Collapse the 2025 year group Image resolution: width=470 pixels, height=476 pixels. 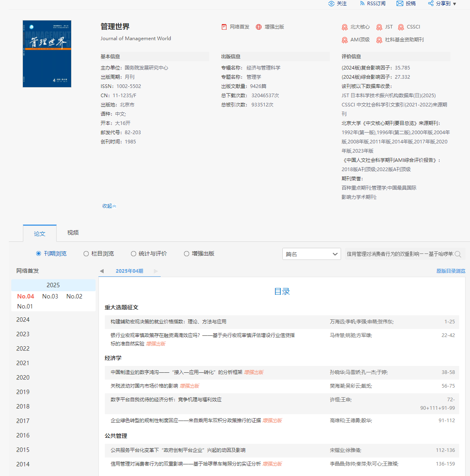coord(53,285)
